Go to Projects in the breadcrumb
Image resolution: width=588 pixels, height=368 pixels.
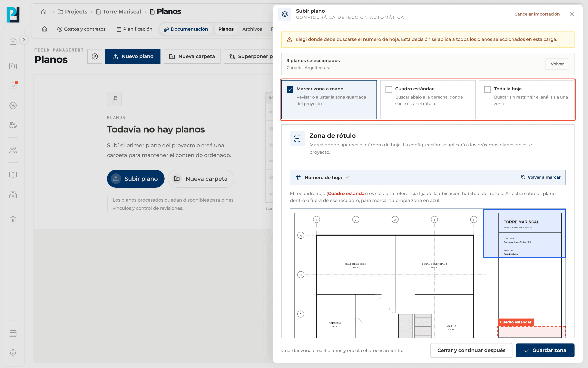72,12
